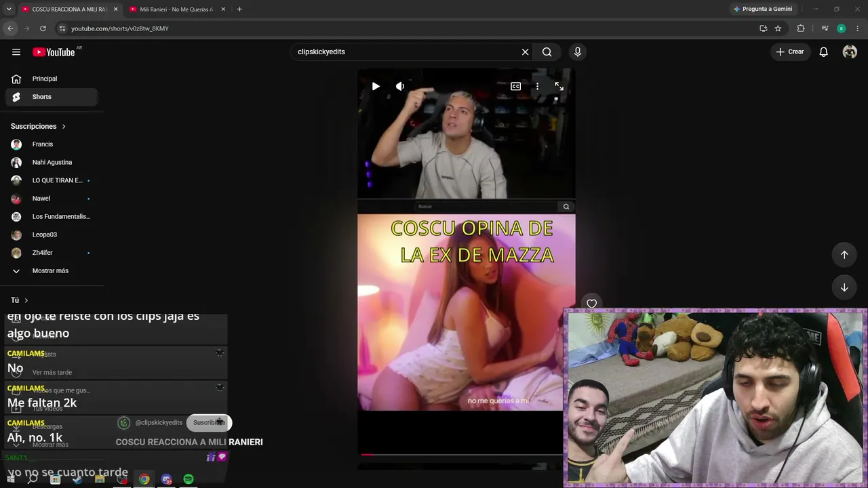Click the Crear button
This screenshot has width=868, height=488.
click(x=790, y=52)
